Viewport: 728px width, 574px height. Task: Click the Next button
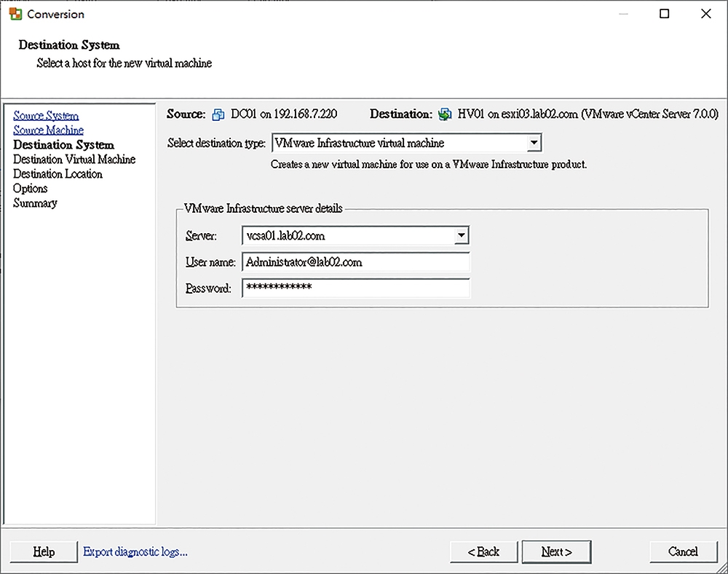[556, 551]
